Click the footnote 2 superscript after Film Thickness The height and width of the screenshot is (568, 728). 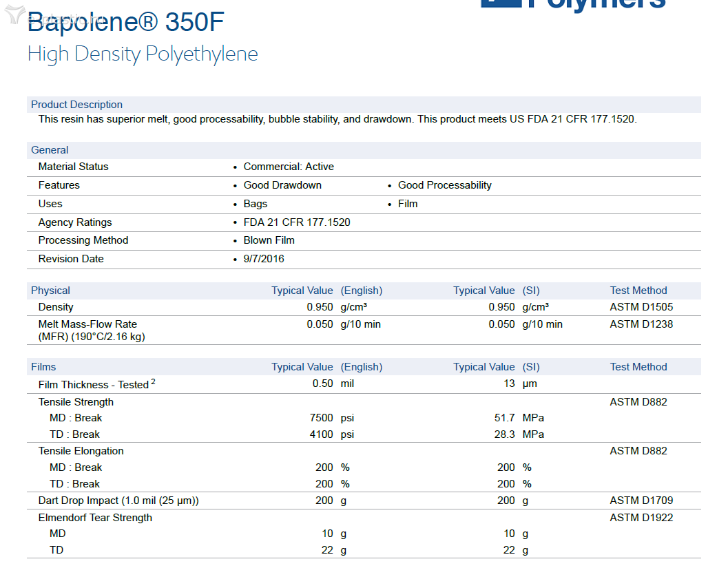tap(153, 381)
